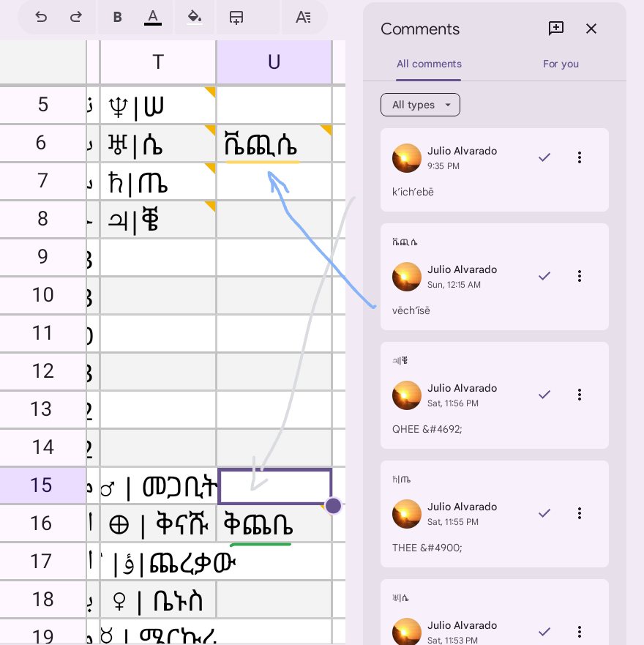This screenshot has width=644, height=645.
Task: Select the empty cell T9
Action: click(x=158, y=258)
